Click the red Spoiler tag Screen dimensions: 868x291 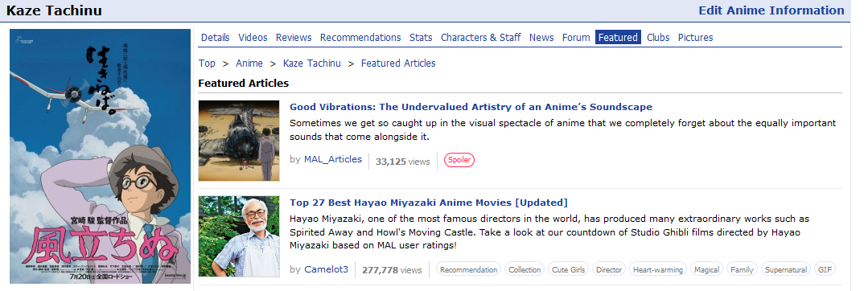pyautogui.click(x=459, y=161)
